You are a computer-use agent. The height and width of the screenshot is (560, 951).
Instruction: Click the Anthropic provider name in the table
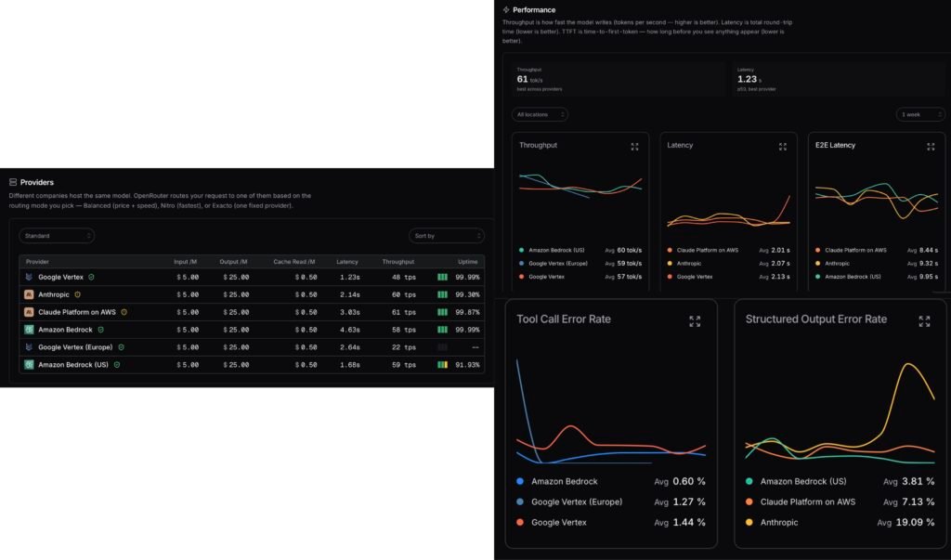click(x=53, y=294)
